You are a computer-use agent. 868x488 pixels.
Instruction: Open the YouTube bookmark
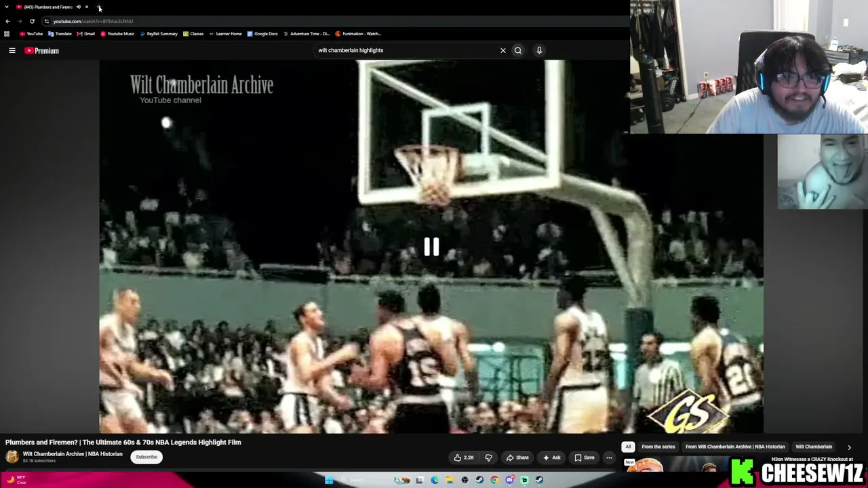[31, 34]
